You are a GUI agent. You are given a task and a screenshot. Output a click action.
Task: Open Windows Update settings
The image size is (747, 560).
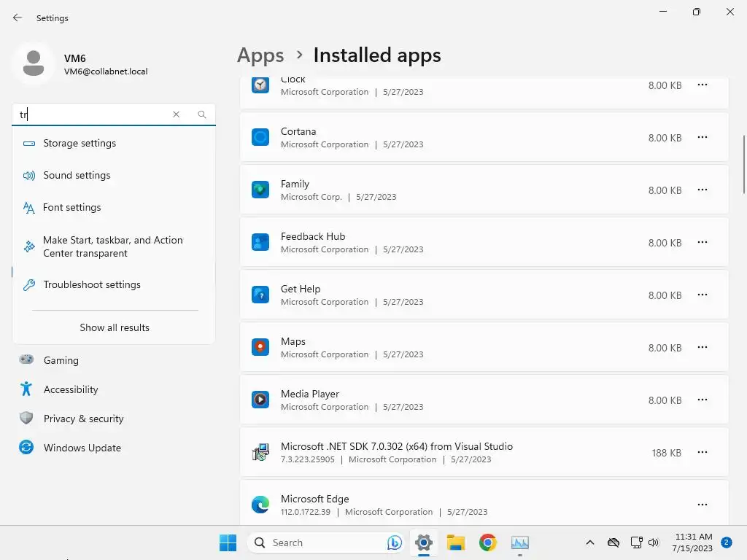click(x=114, y=448)
